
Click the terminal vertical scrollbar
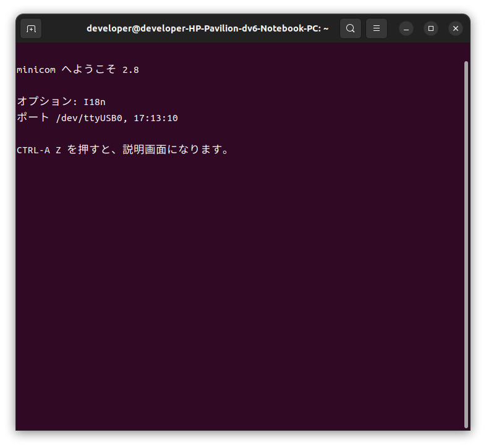tap(466, 245)
